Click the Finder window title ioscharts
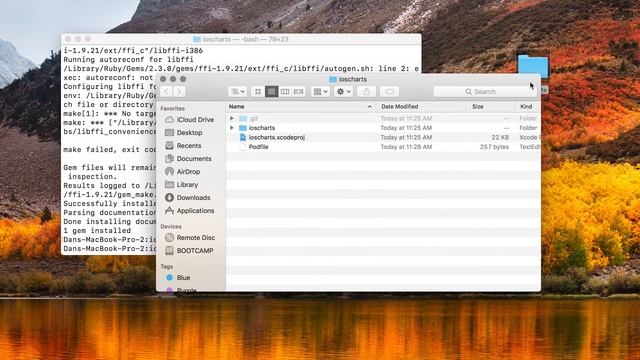Viewport: 640px width, 360px height. point(348,79)
